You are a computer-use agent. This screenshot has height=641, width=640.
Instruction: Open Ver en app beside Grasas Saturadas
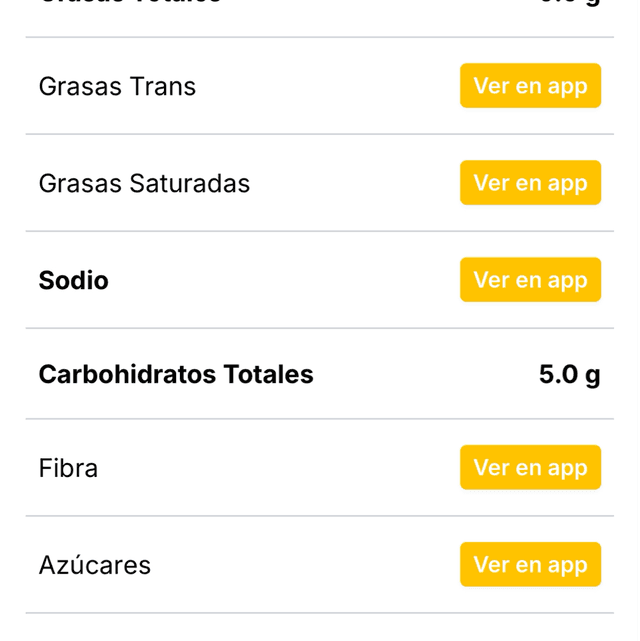point(530,183)
